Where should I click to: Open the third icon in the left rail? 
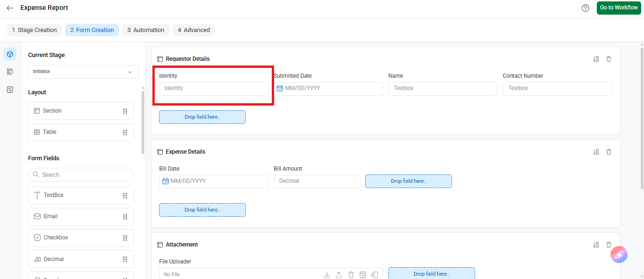[x=10, y=90]
